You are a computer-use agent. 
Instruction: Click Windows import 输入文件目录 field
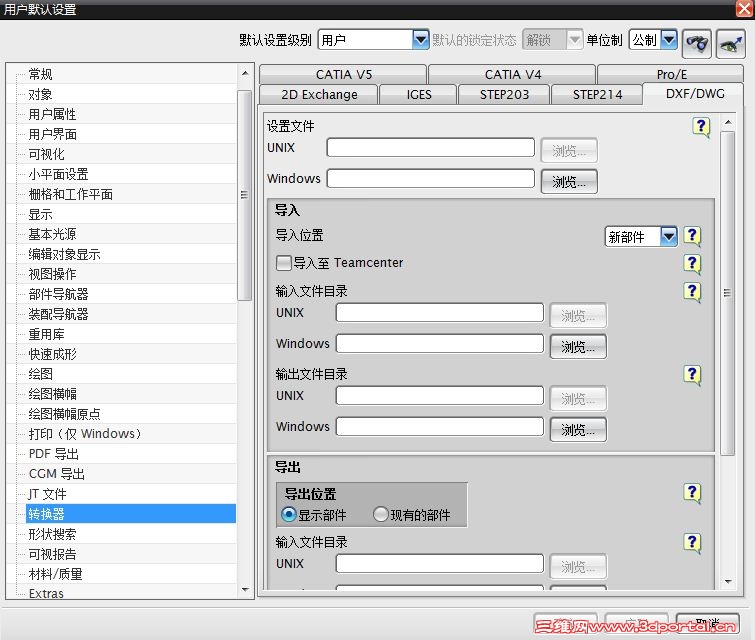point(440,343)
